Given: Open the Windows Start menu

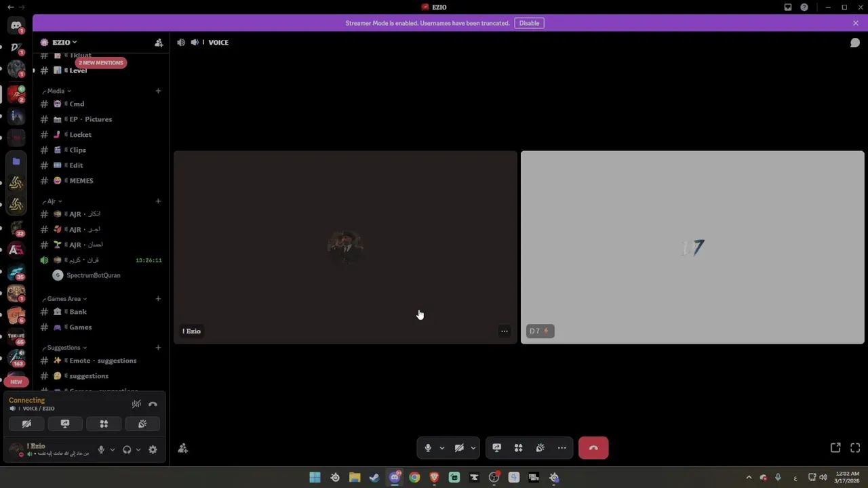Looking at the screenshot, I should pyautogui.click(x=315, y=478).
